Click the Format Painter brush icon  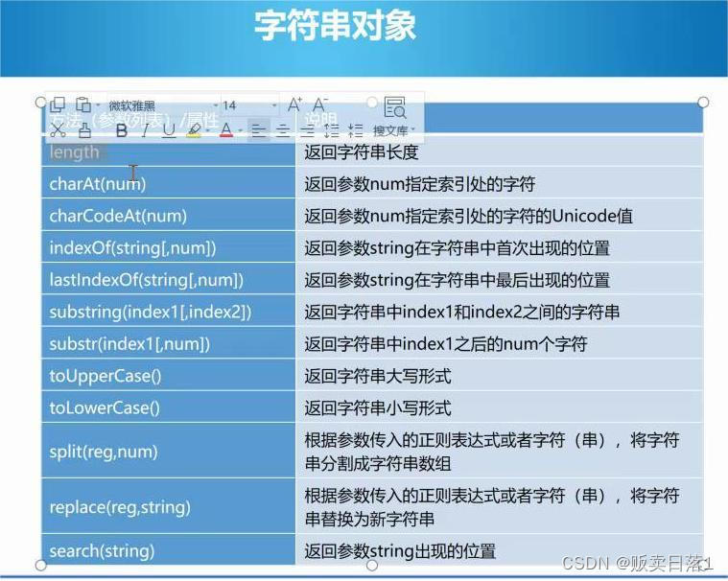click(85, 130)
